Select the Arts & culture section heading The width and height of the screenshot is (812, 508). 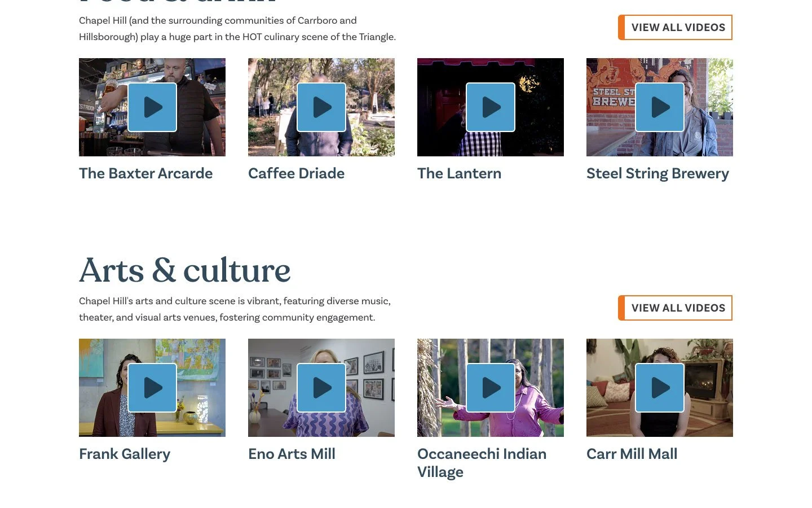(185, 270)
